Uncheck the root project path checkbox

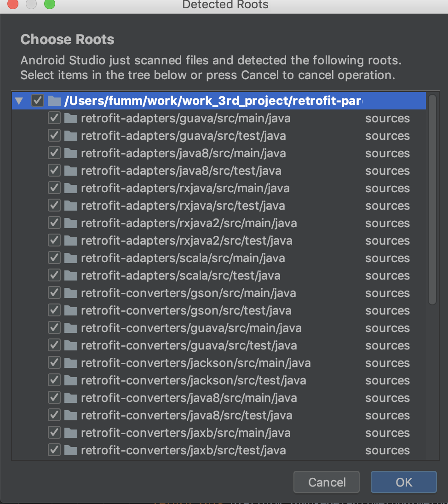(x=37, y=100)
